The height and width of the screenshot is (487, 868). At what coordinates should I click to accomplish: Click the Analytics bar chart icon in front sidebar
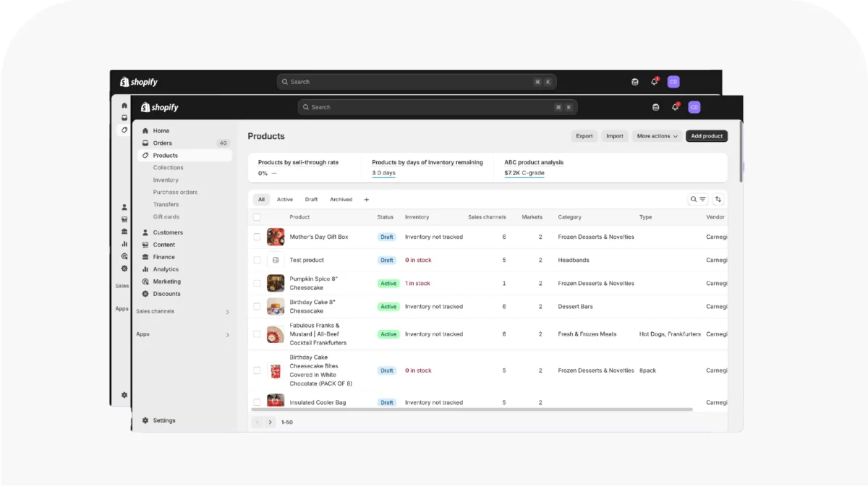(x=145, y=269)
